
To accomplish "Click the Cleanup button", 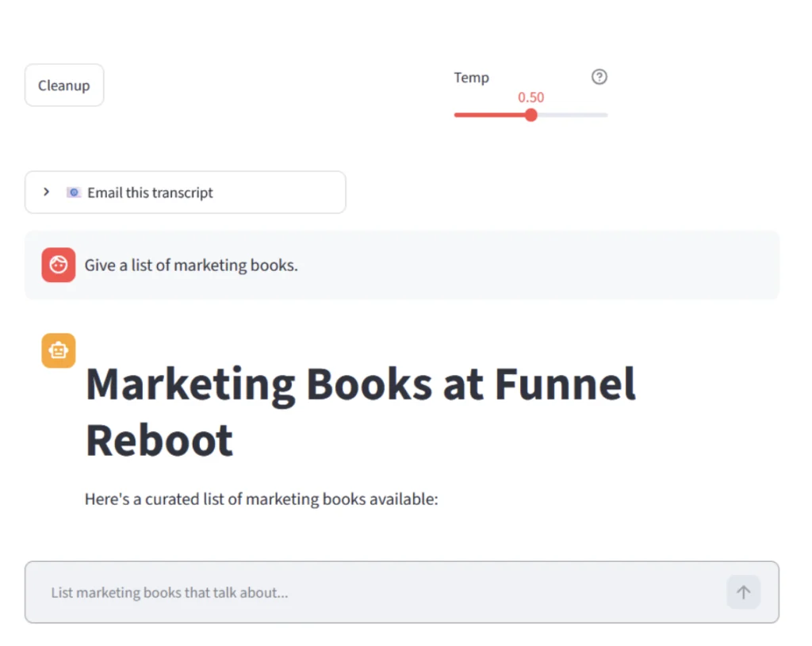I will click(64, 86).
